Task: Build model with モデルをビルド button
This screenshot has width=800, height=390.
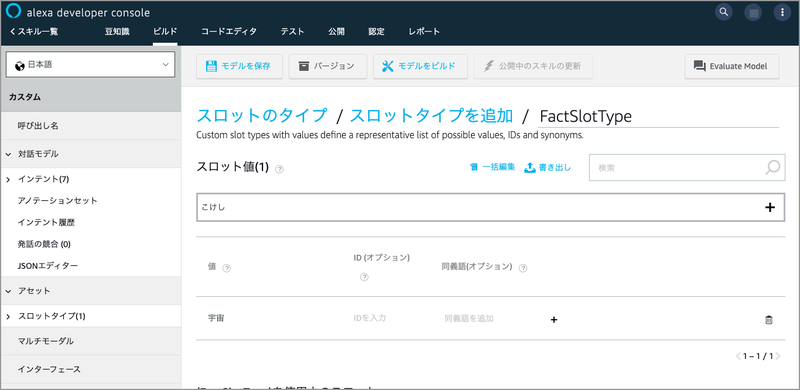Action: tap(420, 66)
